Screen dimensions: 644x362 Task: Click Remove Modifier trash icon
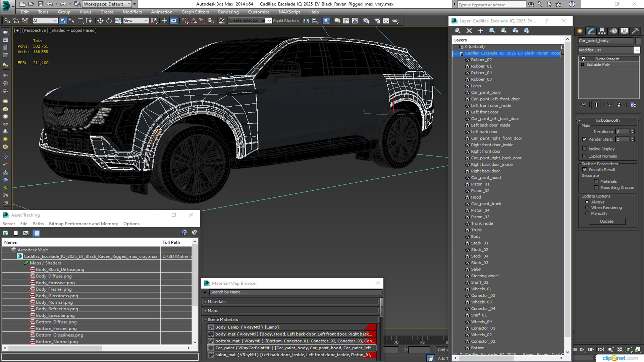tap(619, 105)
